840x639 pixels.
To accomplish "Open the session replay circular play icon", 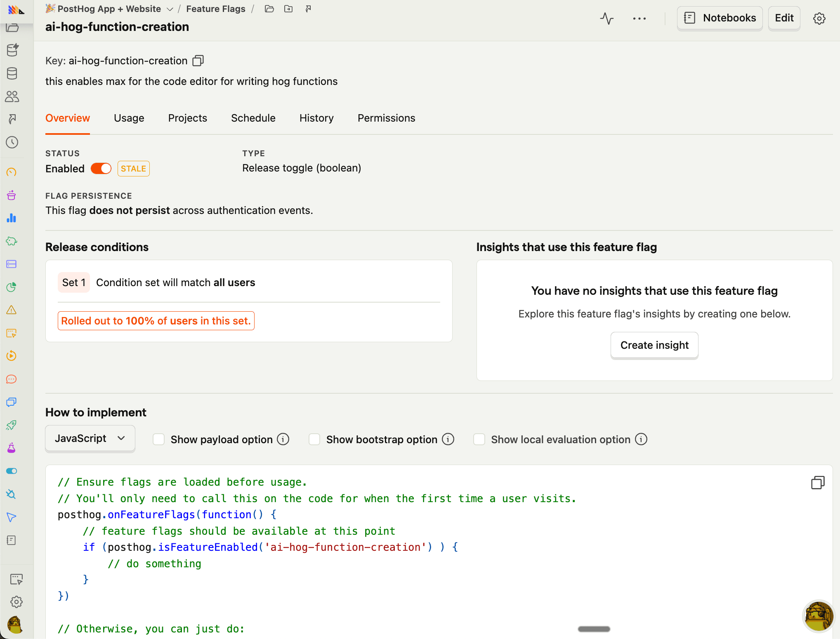I will (12, 356).
